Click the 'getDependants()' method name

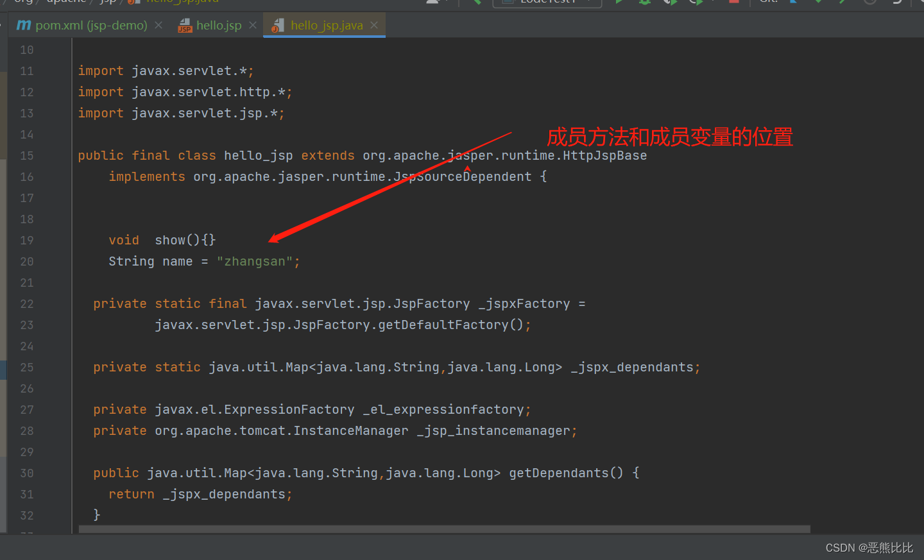(x=566, y=473)
